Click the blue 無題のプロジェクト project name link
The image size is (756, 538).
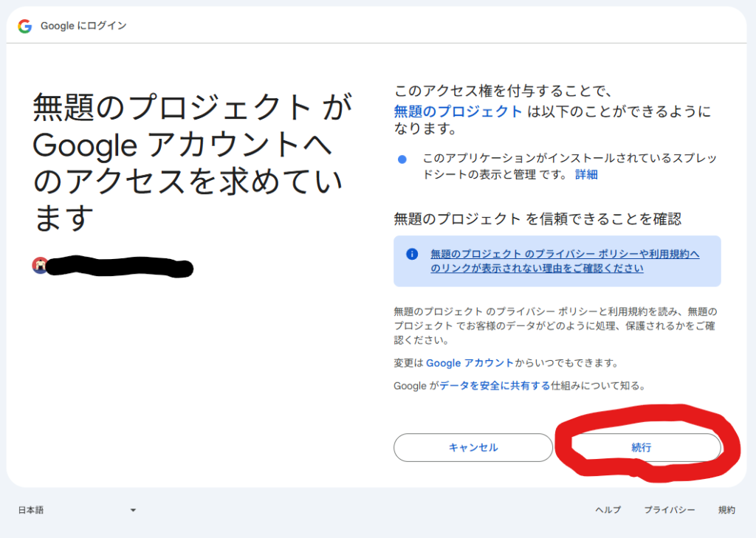pyautogui.click(x=458, y=111)
